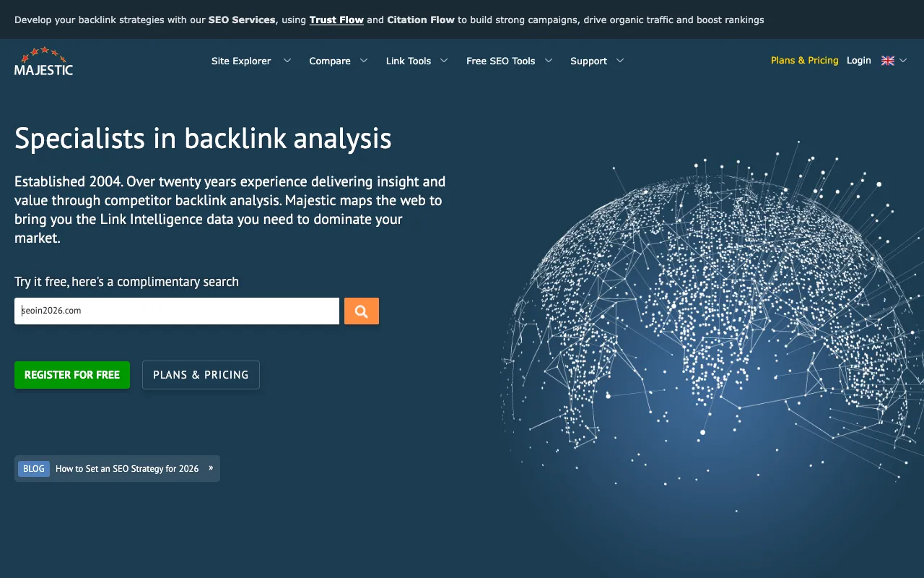Open the Plans & Pricing link in header
The image size is (924, 578).
coord(804,61)
